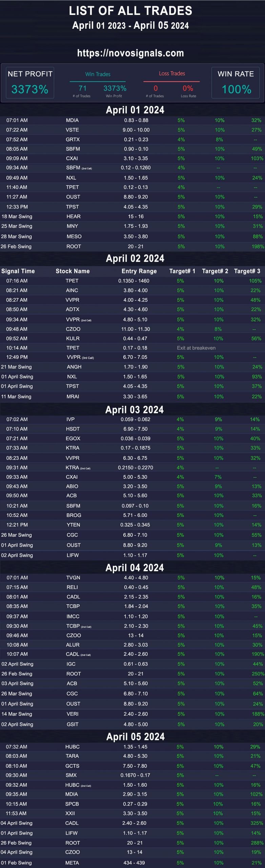The image size is (265, 868).
Task: Click the Entry Range column header
Action: [x=139, y=271]
